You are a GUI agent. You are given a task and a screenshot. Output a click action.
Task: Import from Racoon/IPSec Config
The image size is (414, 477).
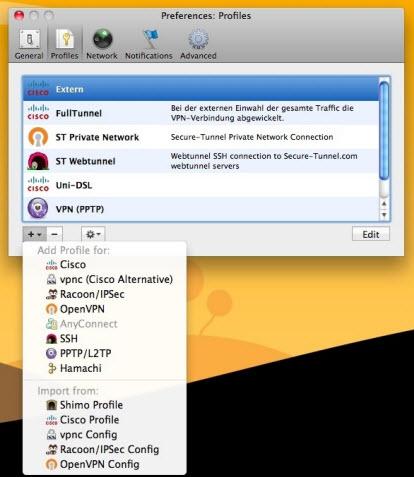(x=104, y=449)
